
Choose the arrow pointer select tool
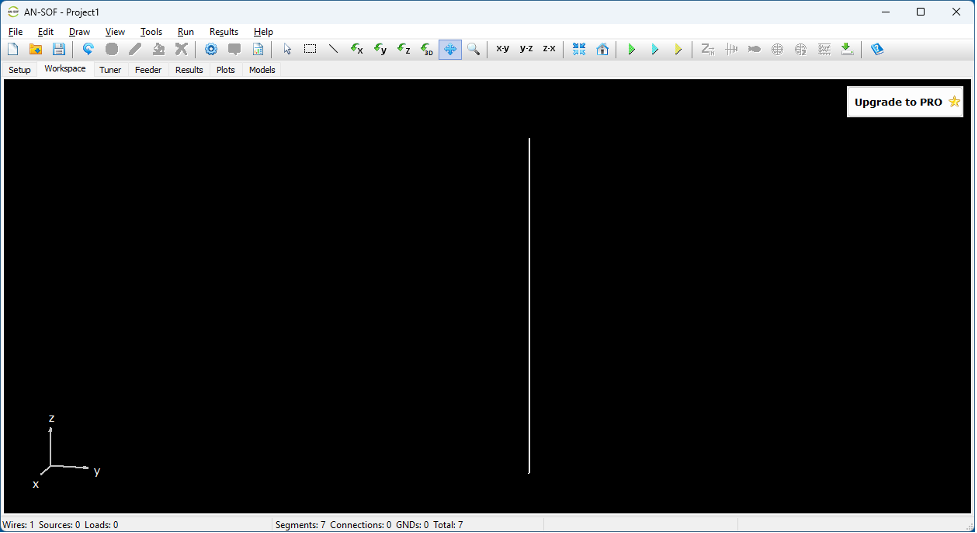(287, 49)
